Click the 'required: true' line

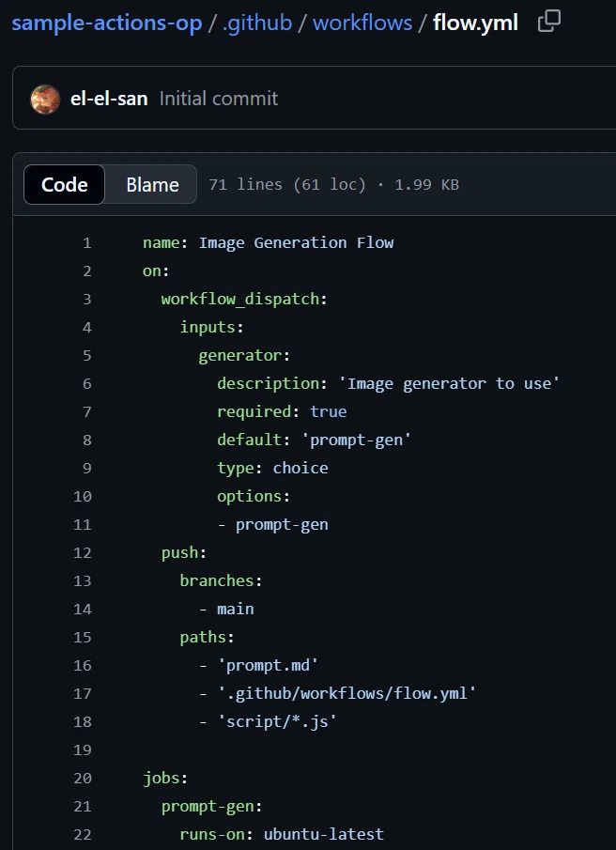[282, 412]
